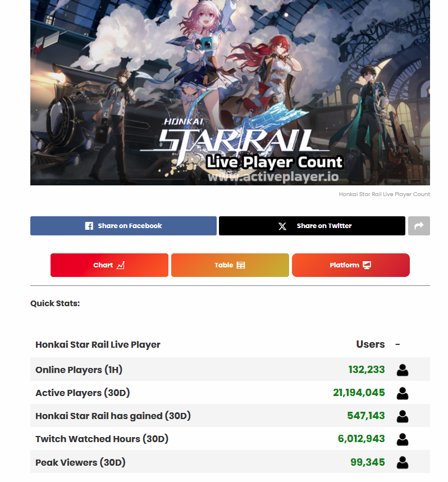The image size is (448, 482).
Task: Share on Facebook
Action: (x=123, y=226)
